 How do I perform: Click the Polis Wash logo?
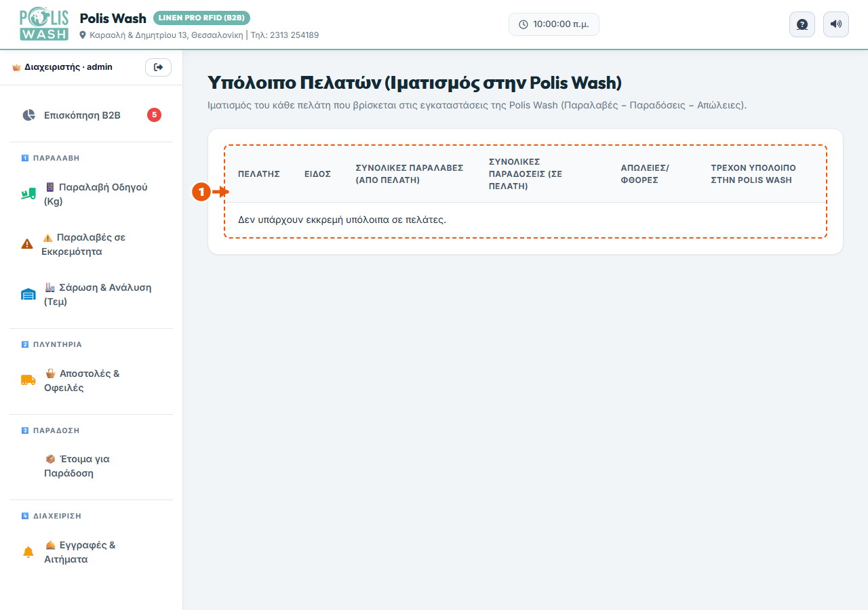pyautogui.click(x=44, y=24)
